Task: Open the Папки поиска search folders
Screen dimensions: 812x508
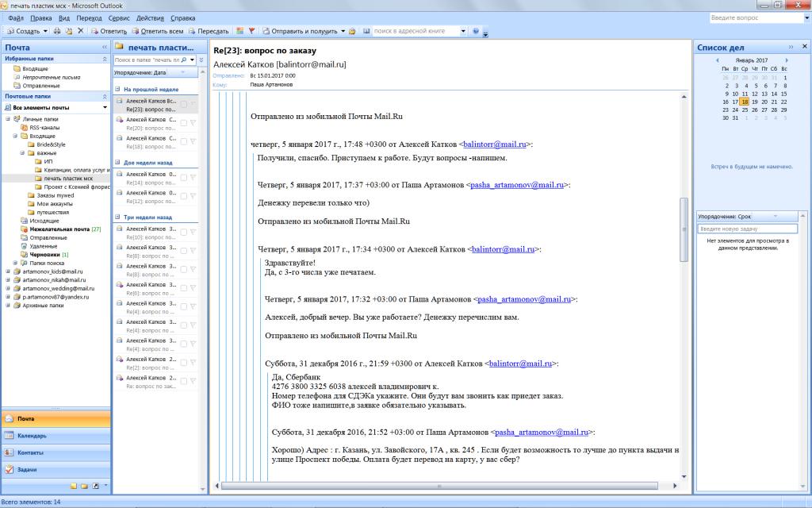Action: (x=47, y=264)
